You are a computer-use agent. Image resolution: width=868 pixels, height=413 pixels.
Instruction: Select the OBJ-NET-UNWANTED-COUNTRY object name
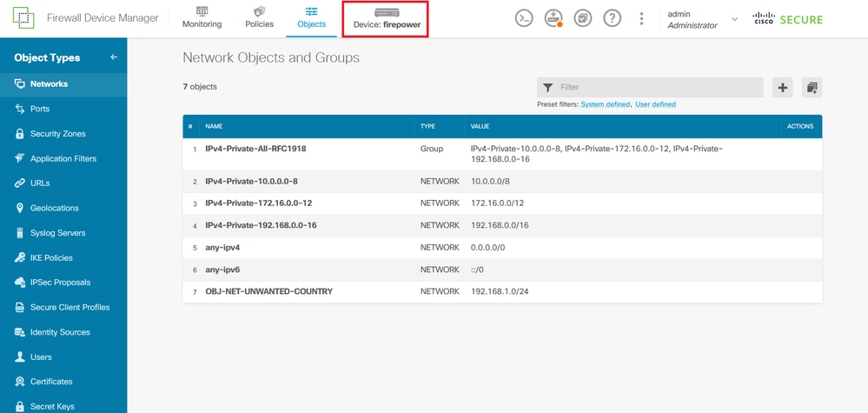point(269,291)
